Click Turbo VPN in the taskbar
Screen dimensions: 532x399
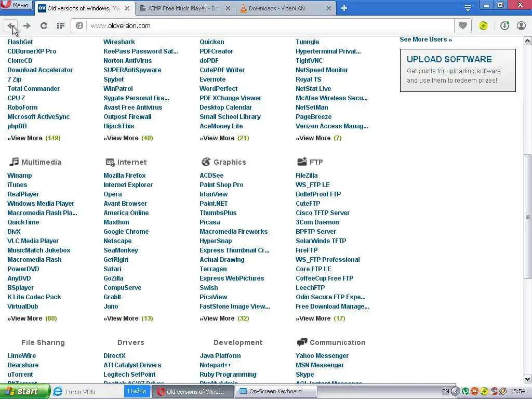click(x=75, y=392)
